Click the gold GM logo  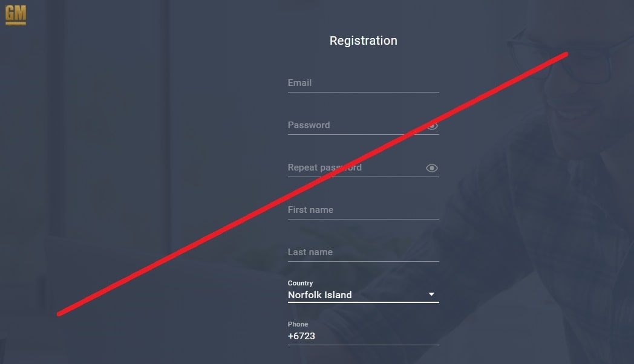[x=16, y=15]
